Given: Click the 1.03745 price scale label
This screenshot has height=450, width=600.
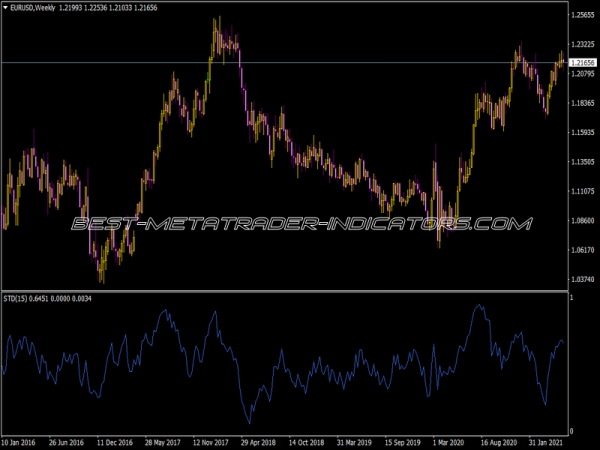Looking at the screenshot, I should pyautogui.click(x=581, y=278).
